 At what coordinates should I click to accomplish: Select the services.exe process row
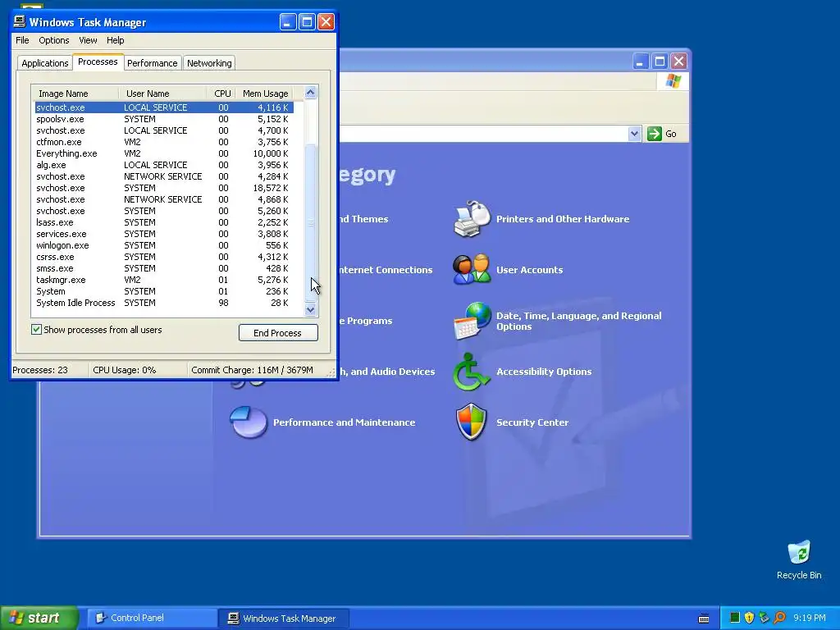164,234
